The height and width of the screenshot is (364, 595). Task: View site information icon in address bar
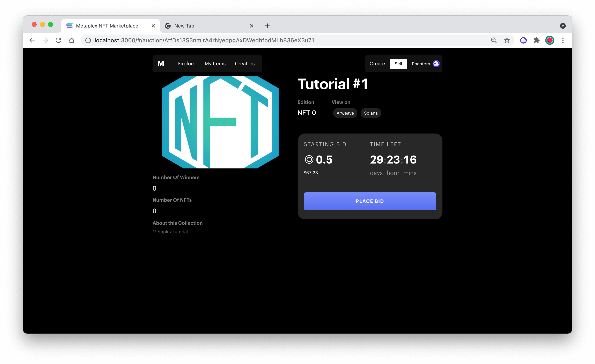coord(88,40)
